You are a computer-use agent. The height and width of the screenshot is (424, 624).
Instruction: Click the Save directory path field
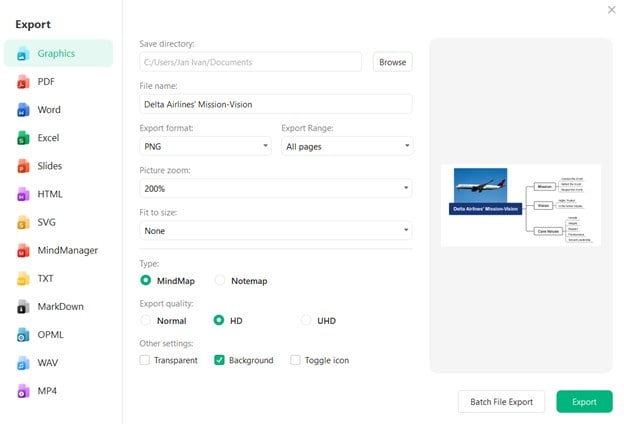click(x=251, y=62)
